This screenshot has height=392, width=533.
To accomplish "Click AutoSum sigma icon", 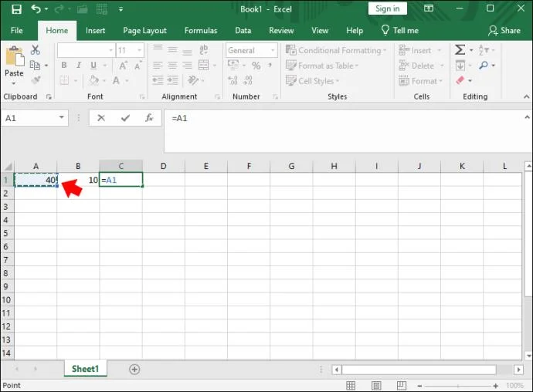I will [460, 50].
